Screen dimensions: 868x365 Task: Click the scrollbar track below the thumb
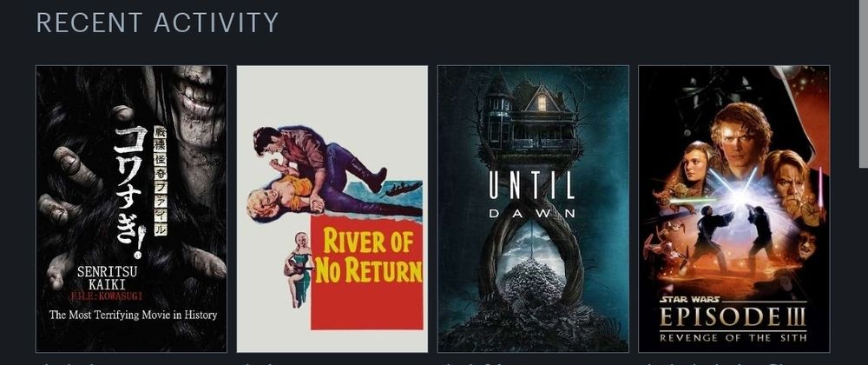click(863, 266)
